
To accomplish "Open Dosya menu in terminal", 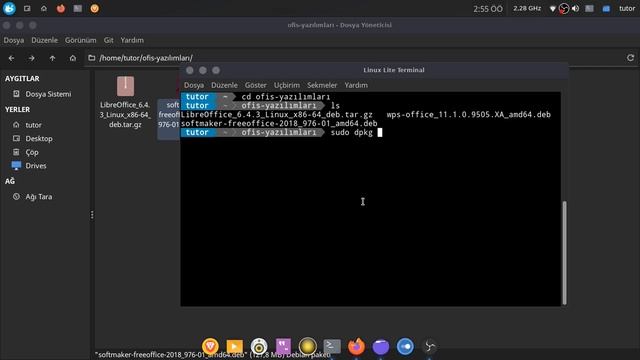I will point(194,85).
